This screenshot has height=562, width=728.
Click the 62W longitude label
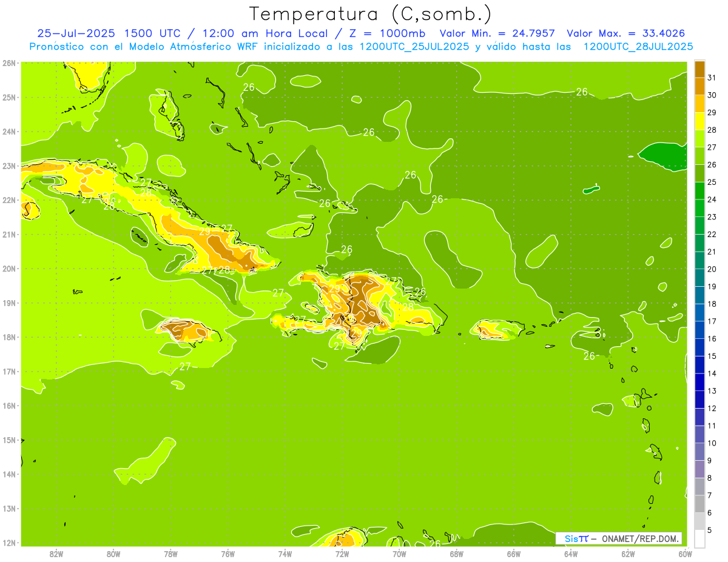tap(628, 554)
